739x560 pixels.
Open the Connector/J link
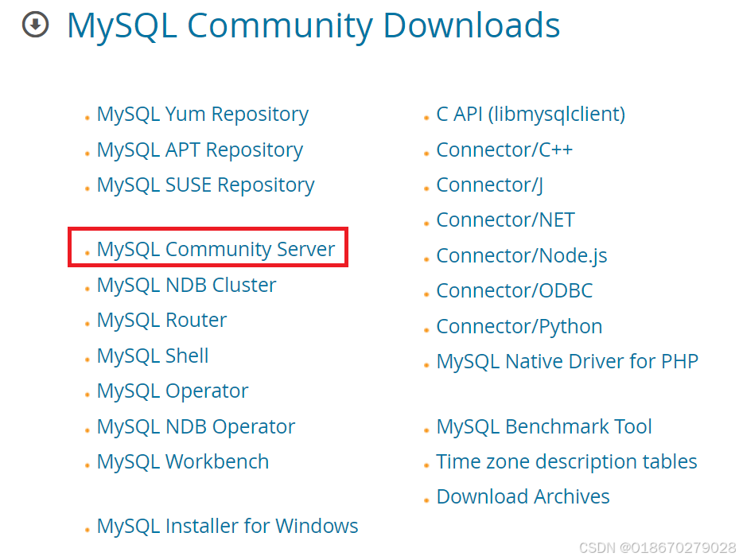point(490,185)
